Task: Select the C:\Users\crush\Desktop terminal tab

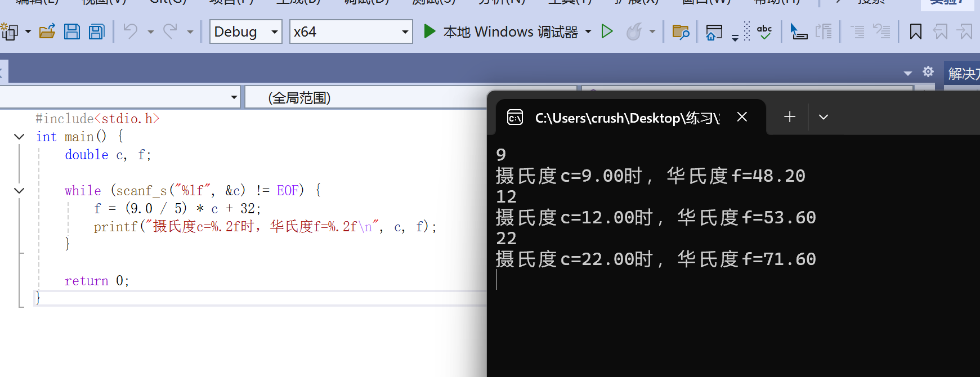Action: (x=630, y=117)
